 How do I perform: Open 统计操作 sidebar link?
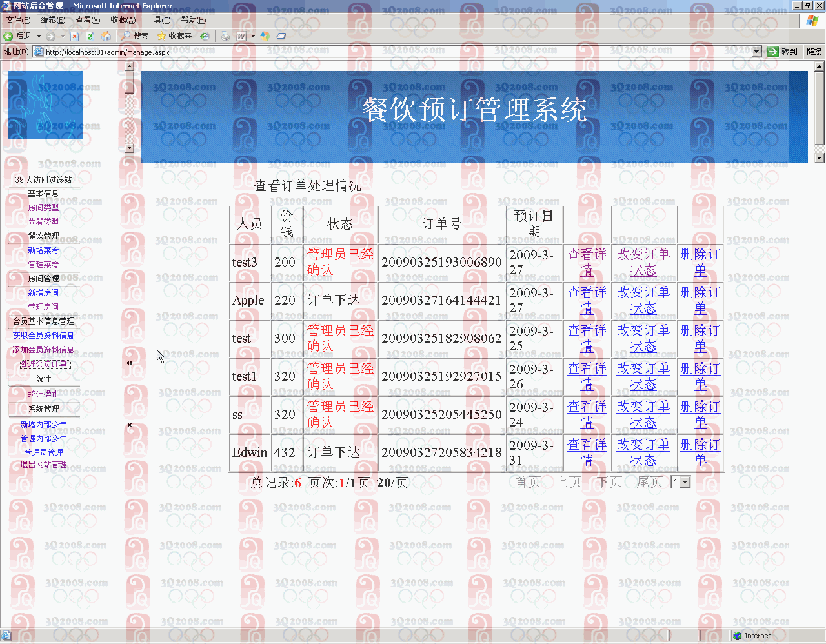(43, 394)
